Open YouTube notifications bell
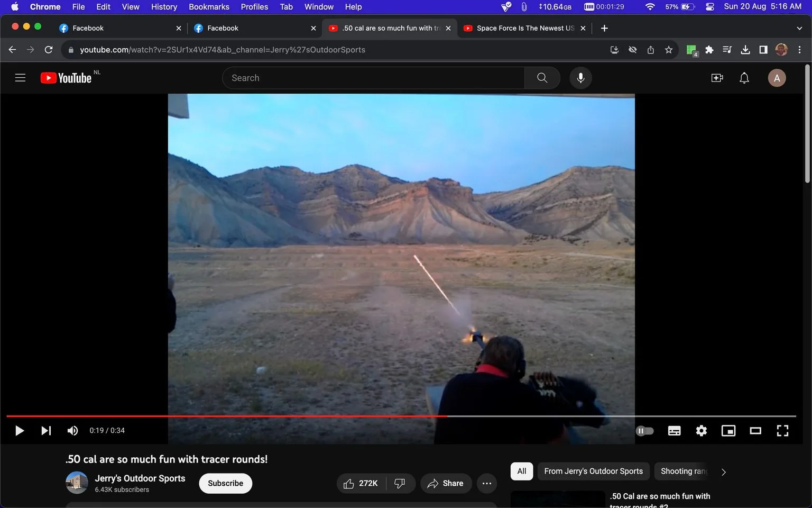 click(744, 78)
